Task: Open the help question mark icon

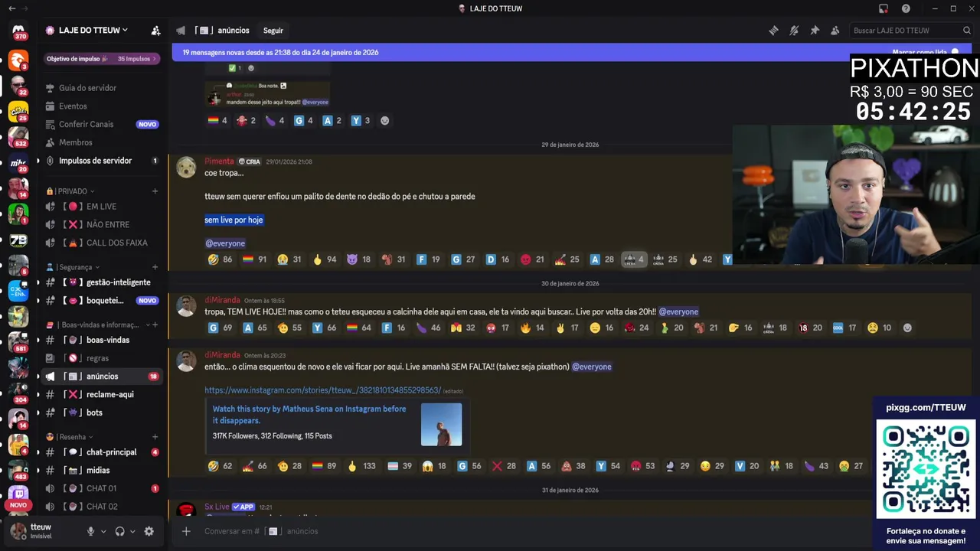Action: [x=906, y=8]
